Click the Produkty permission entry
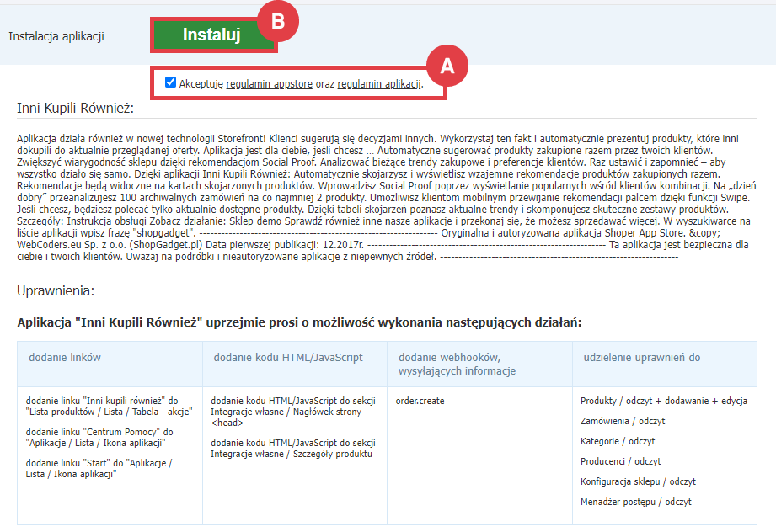 coord(664,401)
